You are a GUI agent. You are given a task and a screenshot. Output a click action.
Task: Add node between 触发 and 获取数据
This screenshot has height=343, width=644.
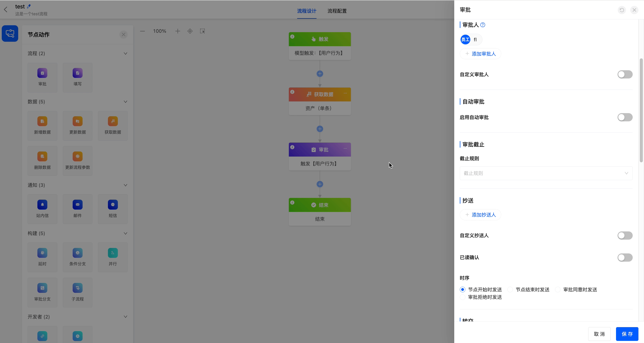(320, 74)
